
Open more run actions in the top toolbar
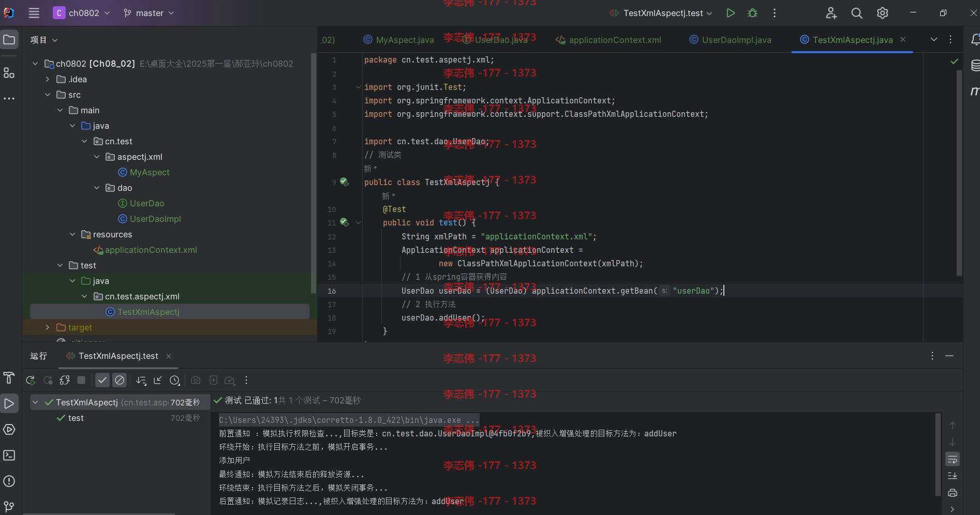pos(774,13)
